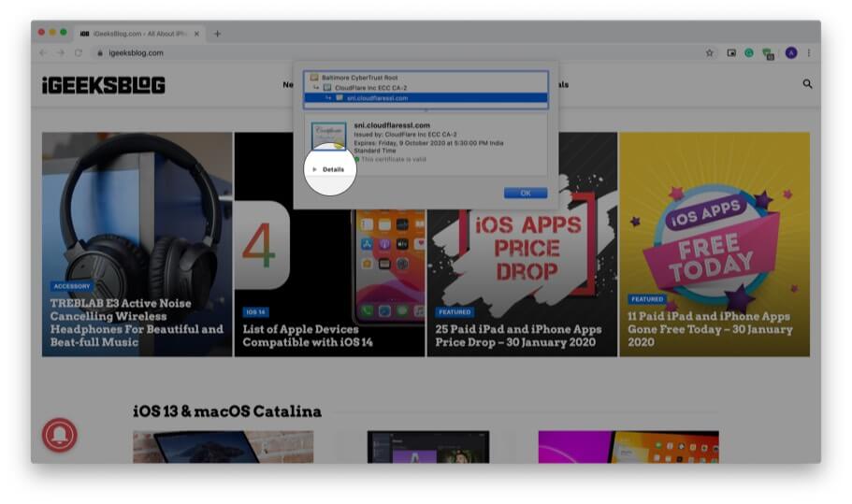The width and height of the screenshot is (852, 504).
Task: Click the browser back arrow
Action: click(x=43, y=52)
